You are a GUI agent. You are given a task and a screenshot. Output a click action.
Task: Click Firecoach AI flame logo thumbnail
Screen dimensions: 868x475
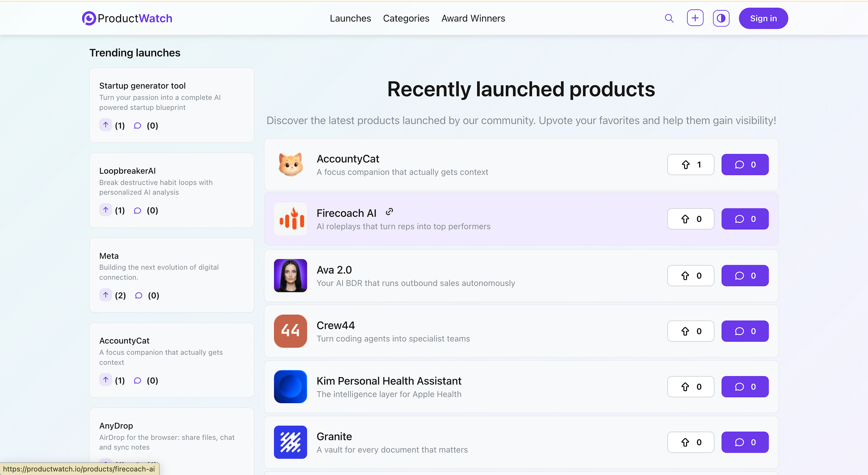(290, 219)
